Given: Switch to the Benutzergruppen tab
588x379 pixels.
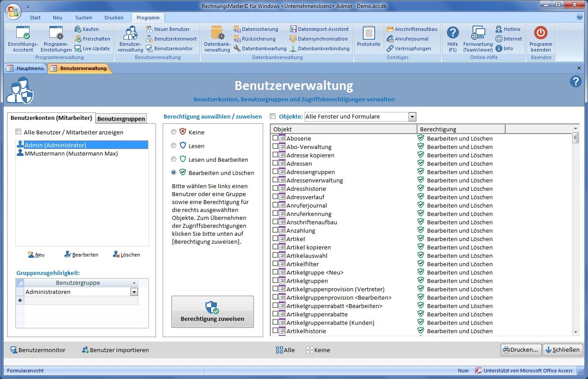Looking at the screenshot, I should pyautogui.click(x=121, y=119).
